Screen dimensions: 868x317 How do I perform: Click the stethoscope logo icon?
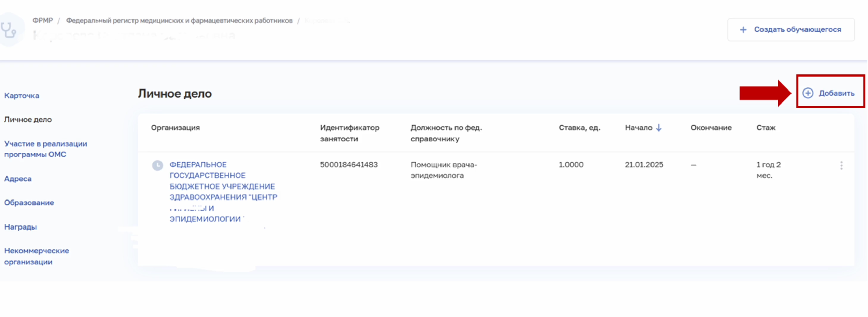(9, 30)
